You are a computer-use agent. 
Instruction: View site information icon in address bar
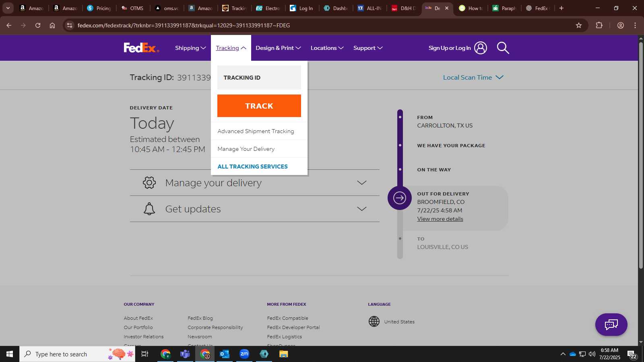pos(70,25)
